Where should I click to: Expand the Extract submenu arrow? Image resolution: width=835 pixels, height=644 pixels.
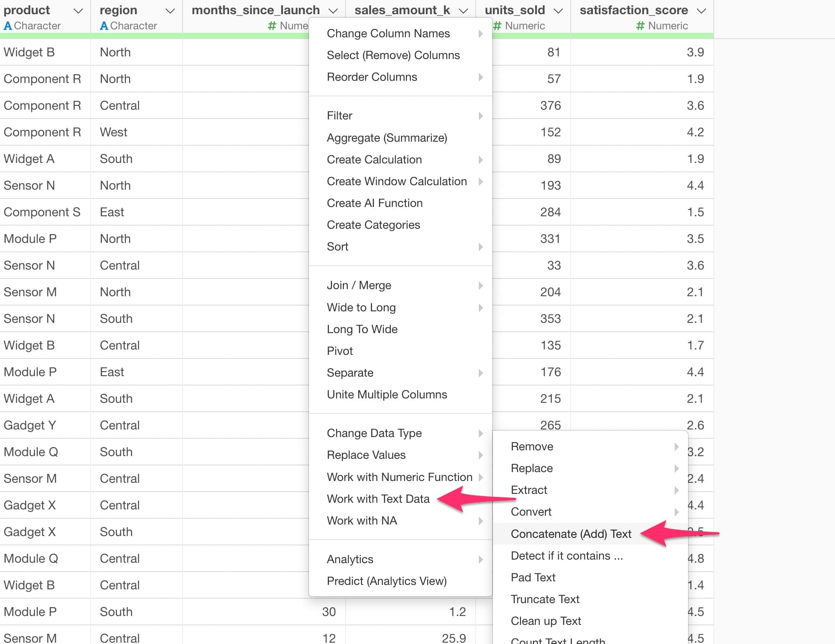tap(676, 490)
